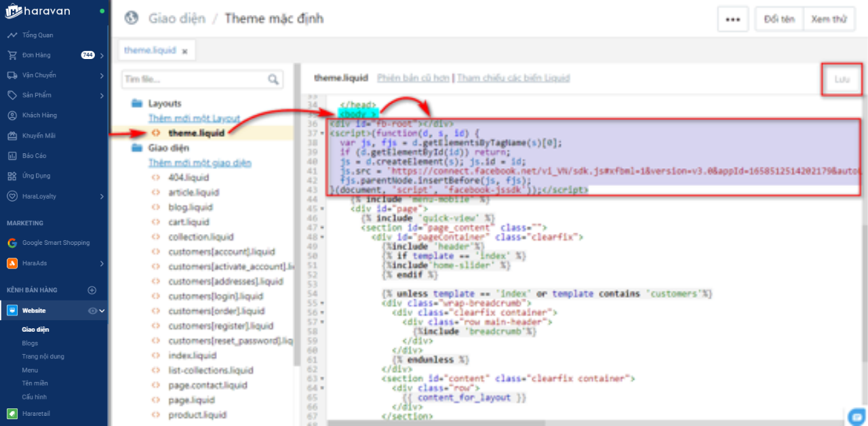Open the Hararetail channel icon
Image resolution: width=868 pixels, height=426 pixels.
(12, 413)
